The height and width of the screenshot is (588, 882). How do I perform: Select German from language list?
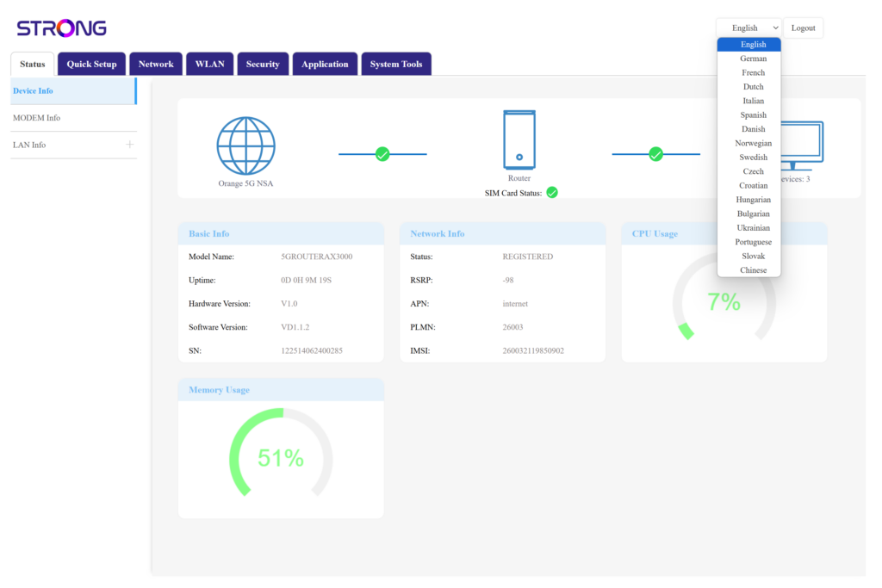753,59
